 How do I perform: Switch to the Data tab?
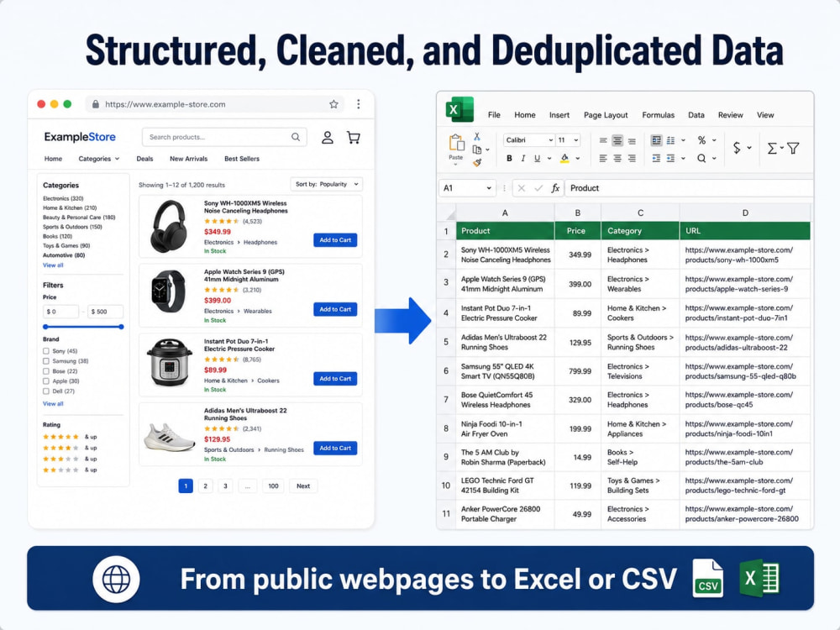click(x=696, y=114)
